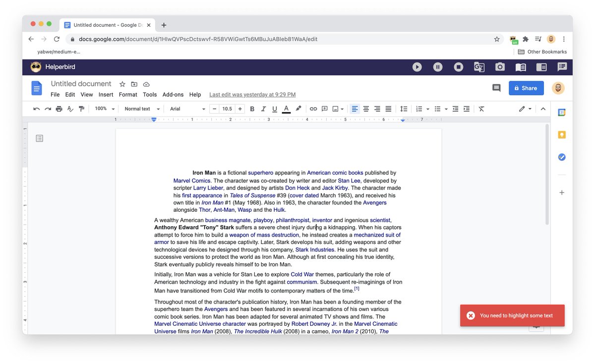Open Helperbird summary speech-bubble icon

[x=562, y=67]
